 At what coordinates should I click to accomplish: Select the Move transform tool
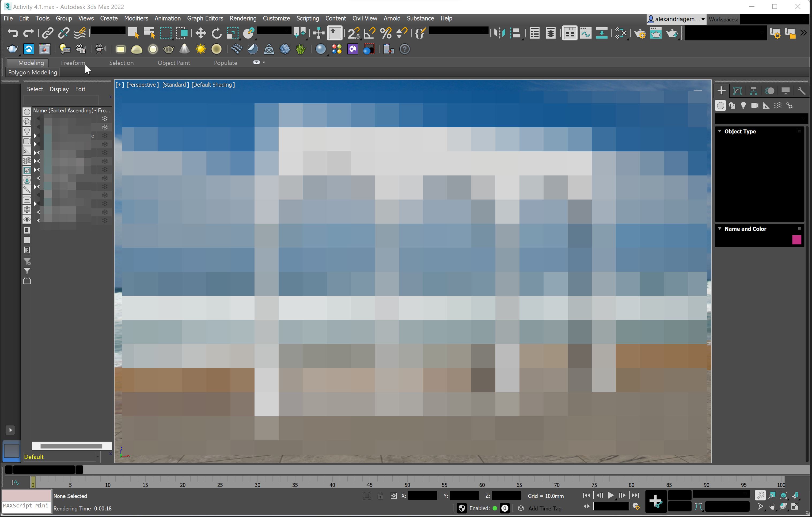[x=201, y=33]
